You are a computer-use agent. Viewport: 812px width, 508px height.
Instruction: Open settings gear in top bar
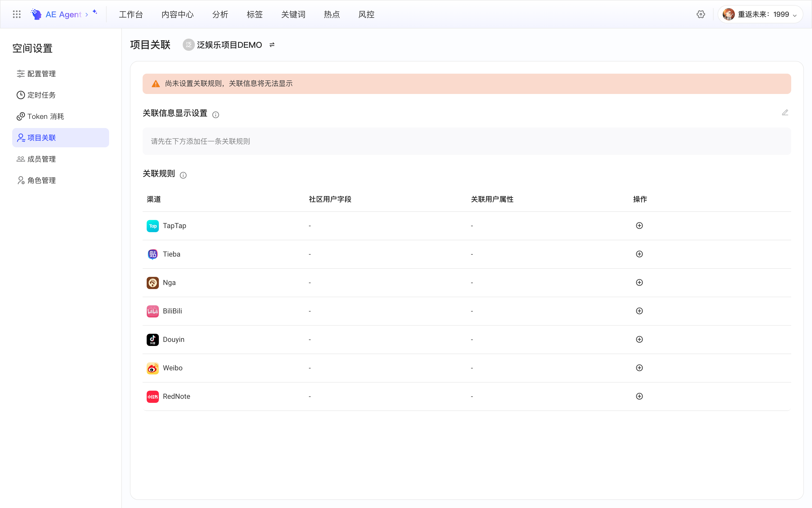[x=701, y=14]
